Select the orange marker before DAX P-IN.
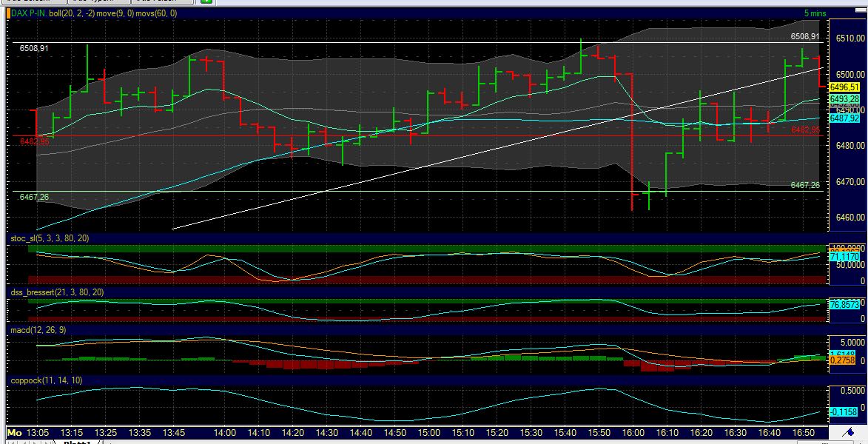This screenshot has width=868, height=444. 8,13
